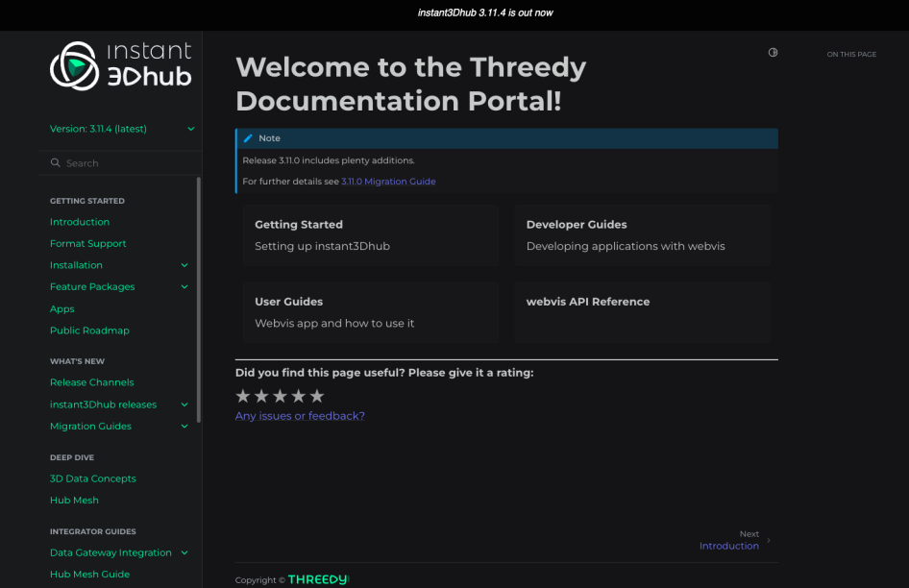Click the WHAT'S NEW section heading

[77, 361]
